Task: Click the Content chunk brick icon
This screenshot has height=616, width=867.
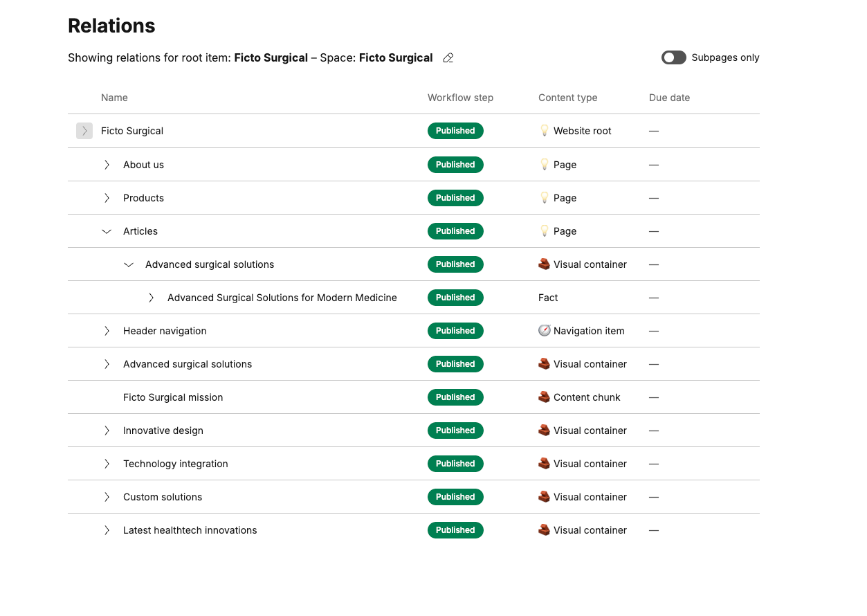Action: 545,397
